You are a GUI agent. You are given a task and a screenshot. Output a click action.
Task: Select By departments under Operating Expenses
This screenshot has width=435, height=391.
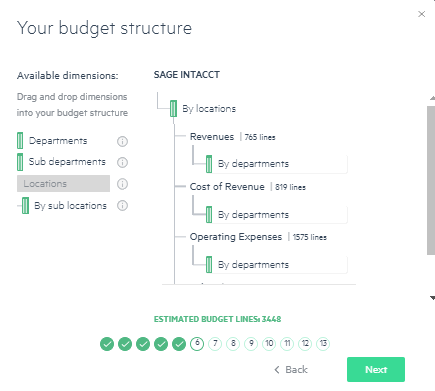point(277,265)
